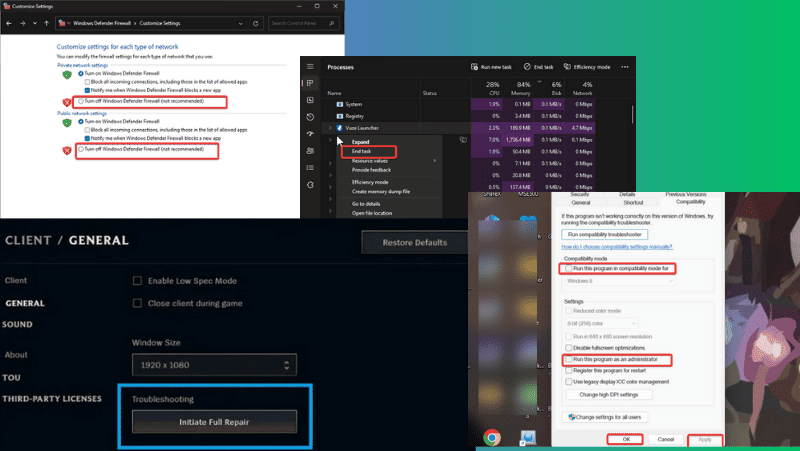Viewport: 800px width, 451px height.
Task: Select public Turn on Windows Defender Firewall
Action: click(x=81, y=121)
